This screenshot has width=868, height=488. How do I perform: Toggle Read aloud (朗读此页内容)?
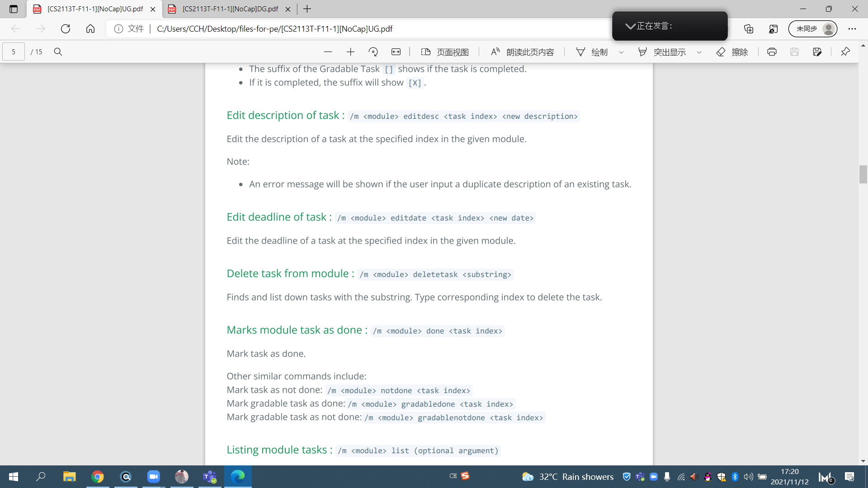[x=522, y=52]
